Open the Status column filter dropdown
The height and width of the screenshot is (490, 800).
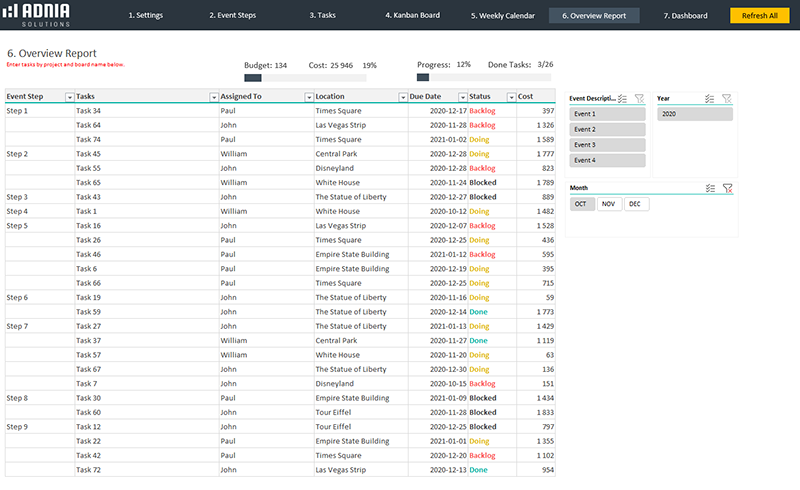point(510,97)
